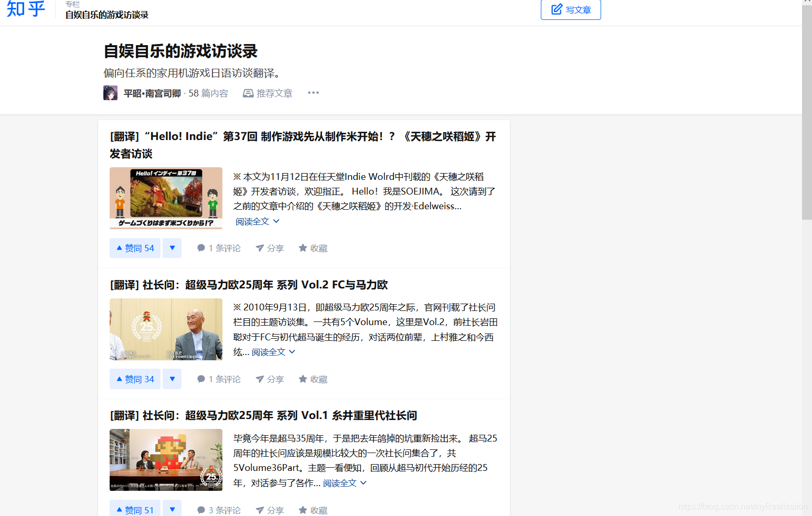Click 推荐文章 button
The height and width of the screenshot is (516, 812).
click(x=268, y=93)
